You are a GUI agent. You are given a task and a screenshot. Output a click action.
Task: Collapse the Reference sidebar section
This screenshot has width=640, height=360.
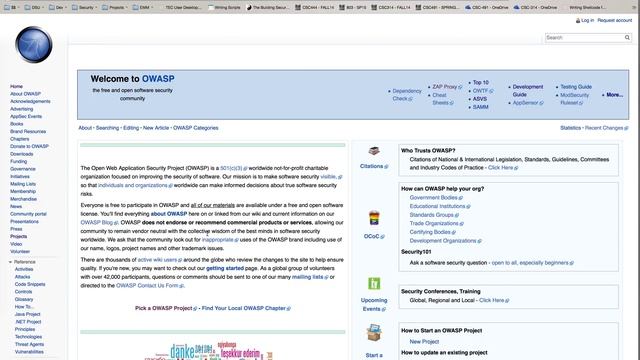coord(11,262)
